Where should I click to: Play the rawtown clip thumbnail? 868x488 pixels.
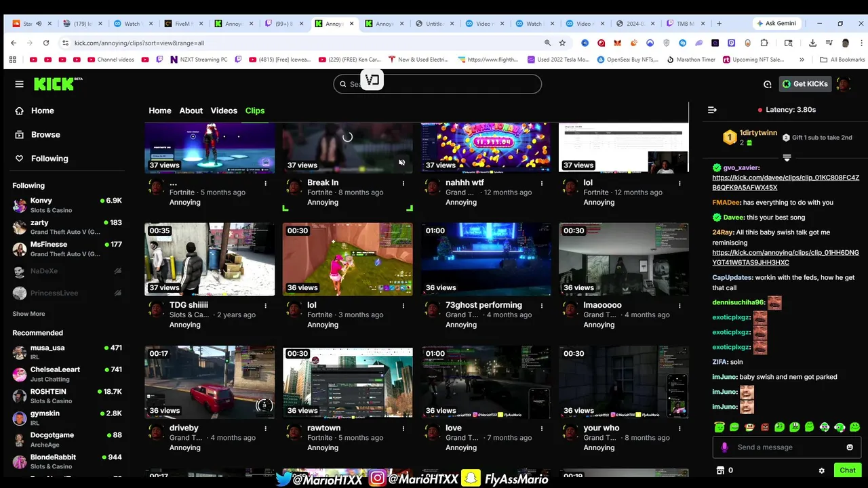coord(347,382)
